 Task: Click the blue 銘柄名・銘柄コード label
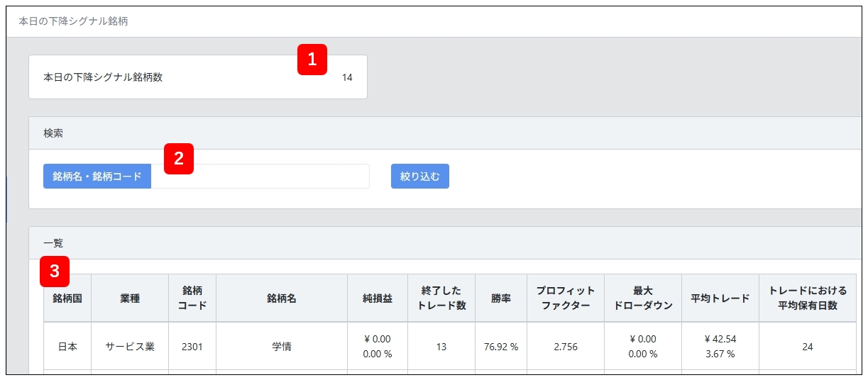(x=97, y=177)
